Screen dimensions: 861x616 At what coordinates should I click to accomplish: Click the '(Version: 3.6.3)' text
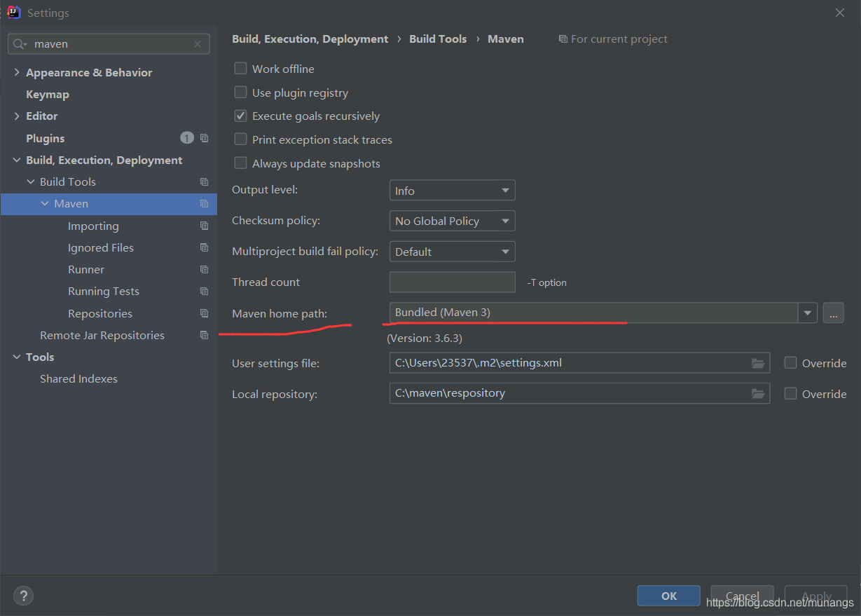(425, 338)
